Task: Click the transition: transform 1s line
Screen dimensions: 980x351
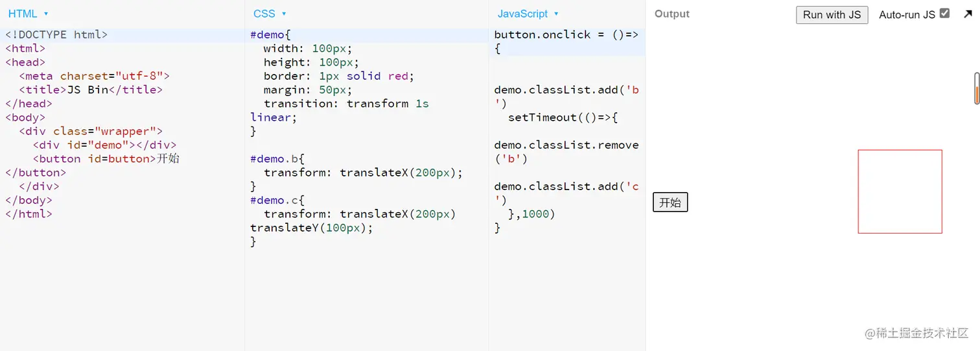Action: pyautogui.click(x=346, y=104)
